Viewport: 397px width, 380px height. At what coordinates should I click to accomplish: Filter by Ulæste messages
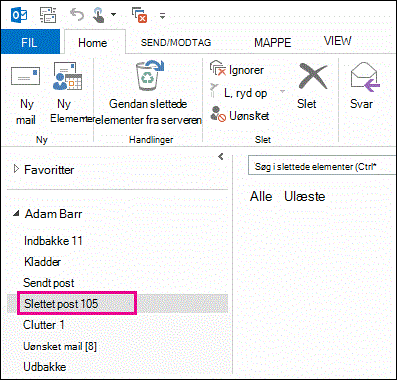[x=305, y=196]
